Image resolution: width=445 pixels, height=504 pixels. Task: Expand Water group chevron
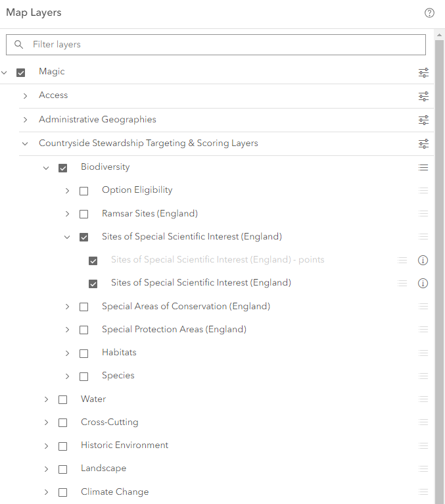[x=46, y=399]
